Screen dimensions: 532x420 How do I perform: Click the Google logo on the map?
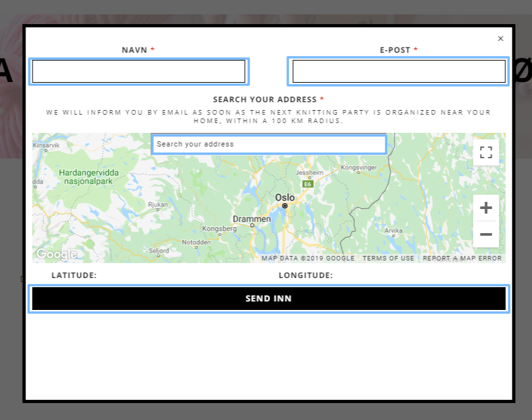coord(57,254)
